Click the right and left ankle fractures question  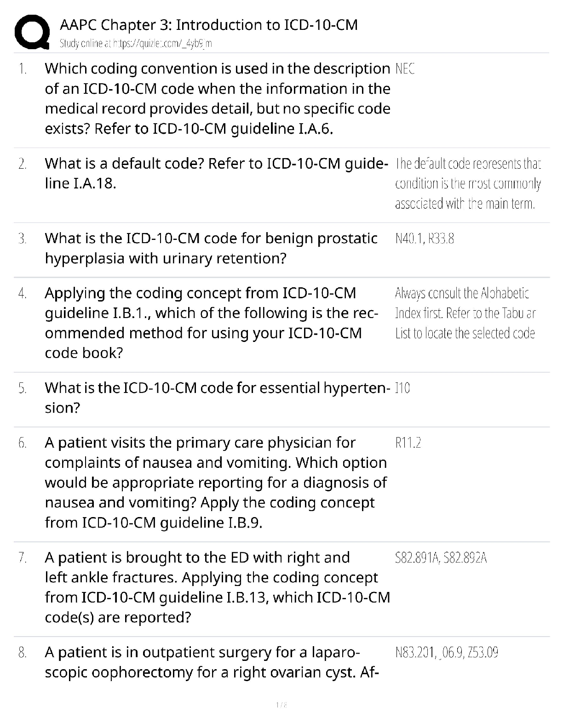(217, 587)
